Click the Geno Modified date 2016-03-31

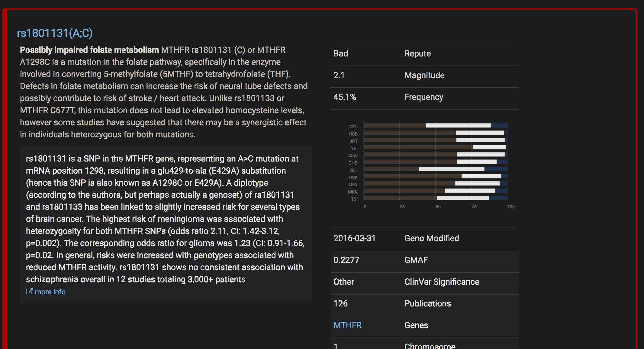click(354, 239)
